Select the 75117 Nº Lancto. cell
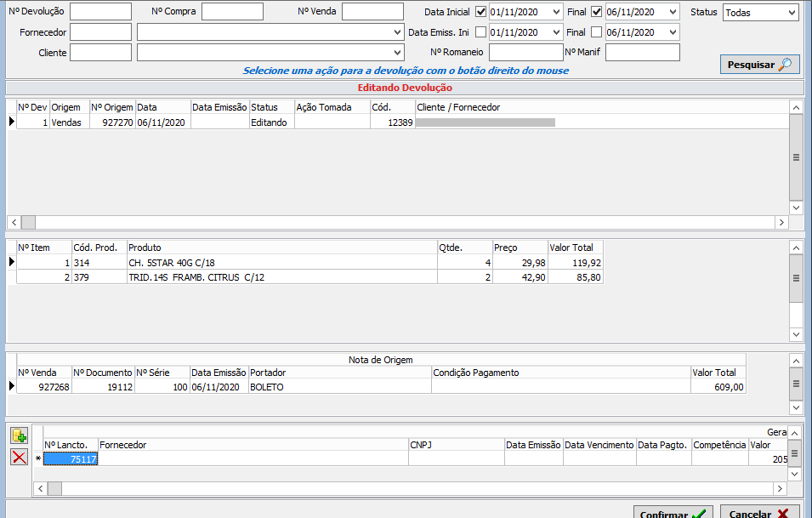Screen dimensions: 812x518 point(71,459)
